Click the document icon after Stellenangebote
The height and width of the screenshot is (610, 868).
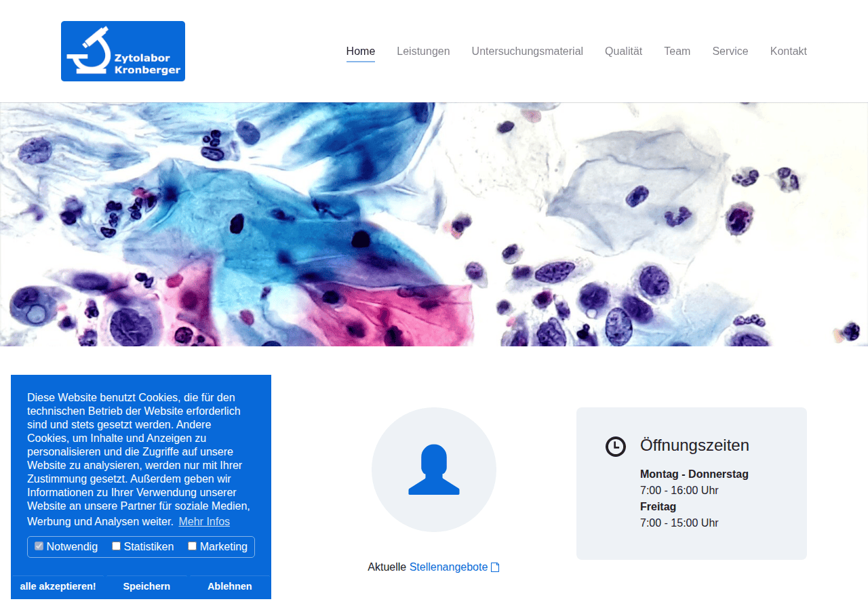pos(495,567)
